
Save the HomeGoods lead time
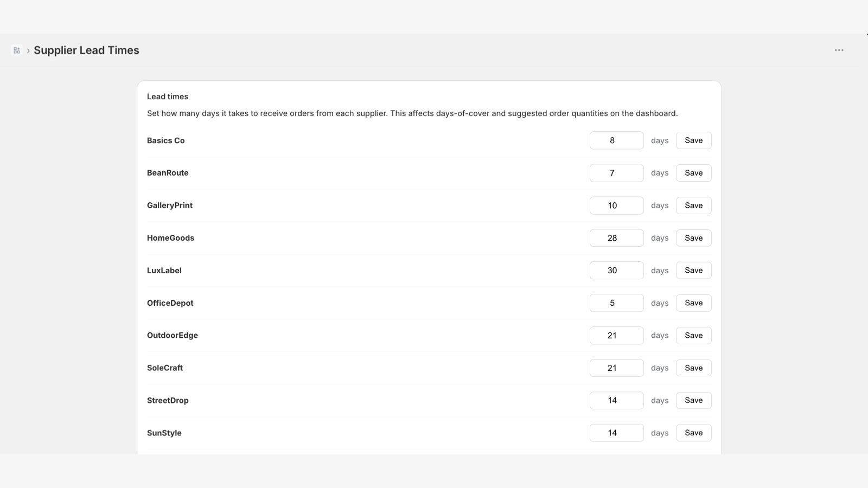pyautogui.click(x=693, y=238)
